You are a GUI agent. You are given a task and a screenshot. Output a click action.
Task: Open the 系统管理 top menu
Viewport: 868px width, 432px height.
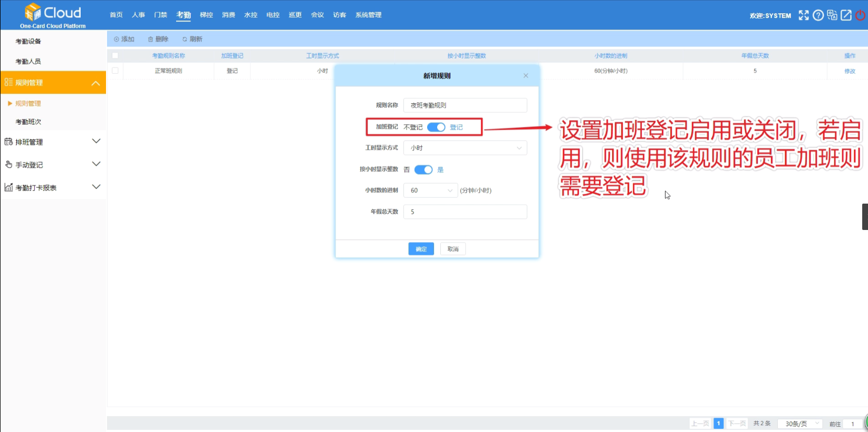[368, 15]
